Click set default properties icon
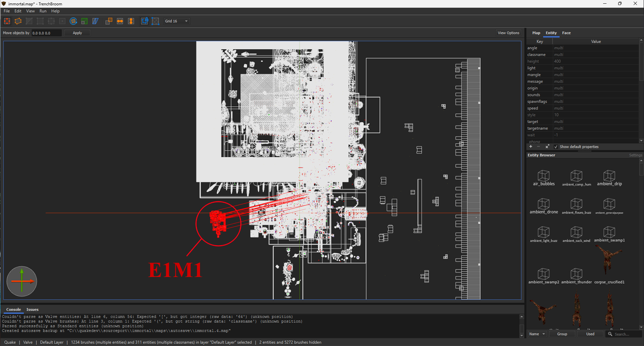The height and width of the screenshot is (346, 644). [547, 146]
